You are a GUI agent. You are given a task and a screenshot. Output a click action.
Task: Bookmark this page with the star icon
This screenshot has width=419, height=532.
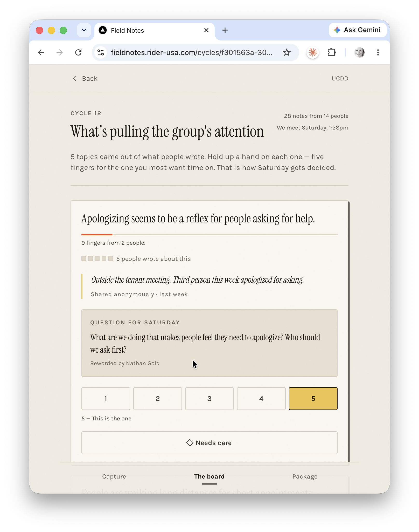[287, 52]
